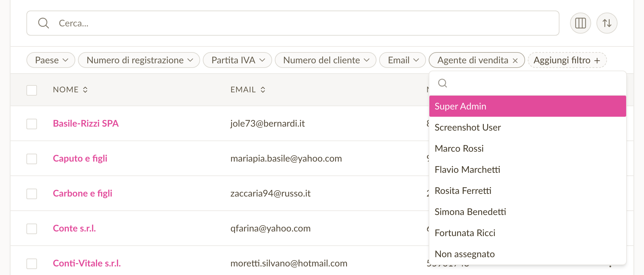
Task: Click the email mariapia.basile@yahoo.com
Action: tap(286, 158)
